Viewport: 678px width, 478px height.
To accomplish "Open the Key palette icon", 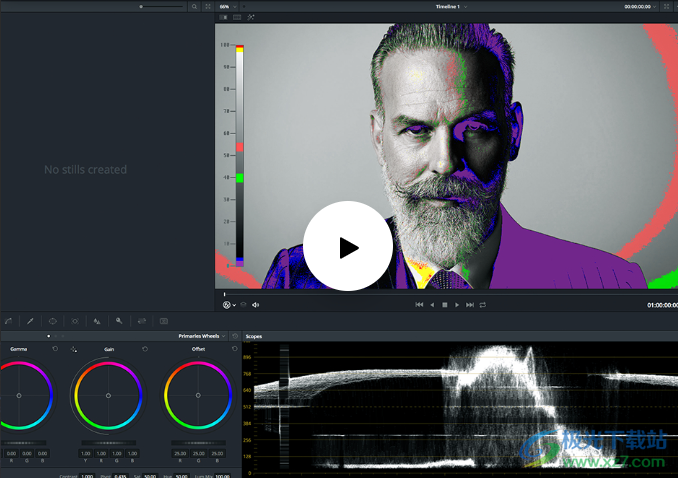I will point(119,321).
